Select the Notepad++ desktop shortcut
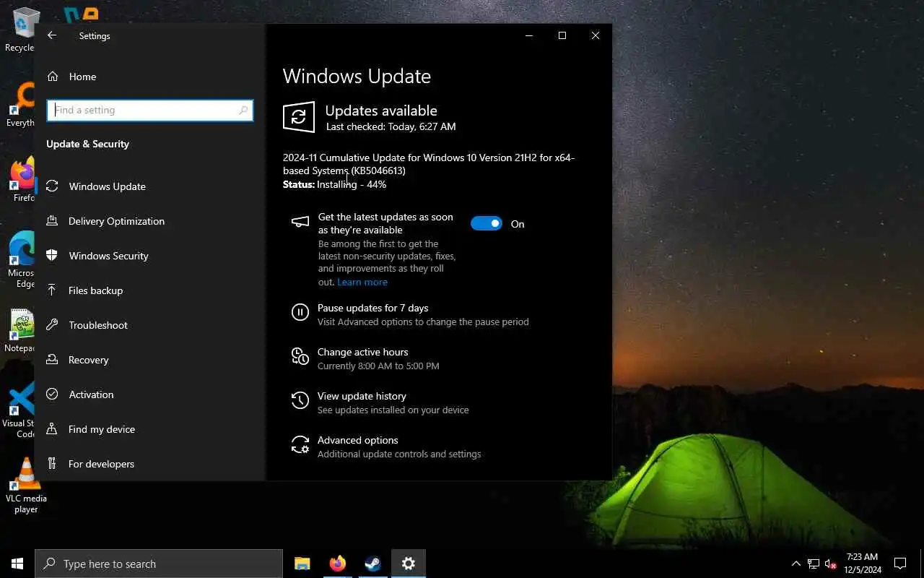924x578 pixels. pyautogui.click(x=21, y=331)
